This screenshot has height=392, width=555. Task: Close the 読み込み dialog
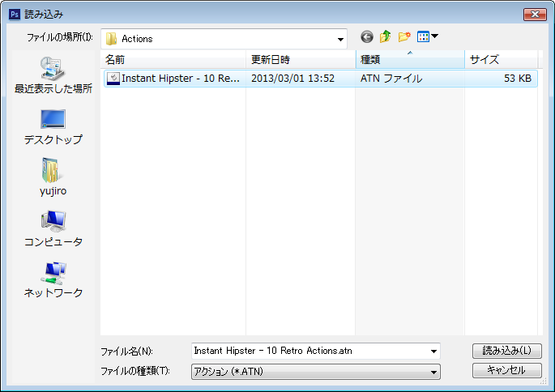coord(535,14)
